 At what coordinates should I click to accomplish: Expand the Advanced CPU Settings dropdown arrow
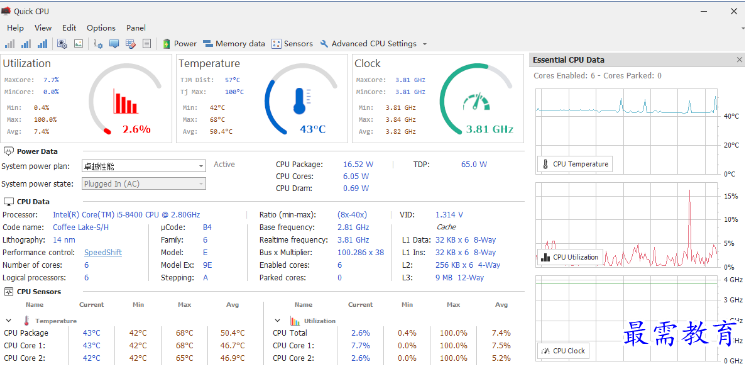425,44
